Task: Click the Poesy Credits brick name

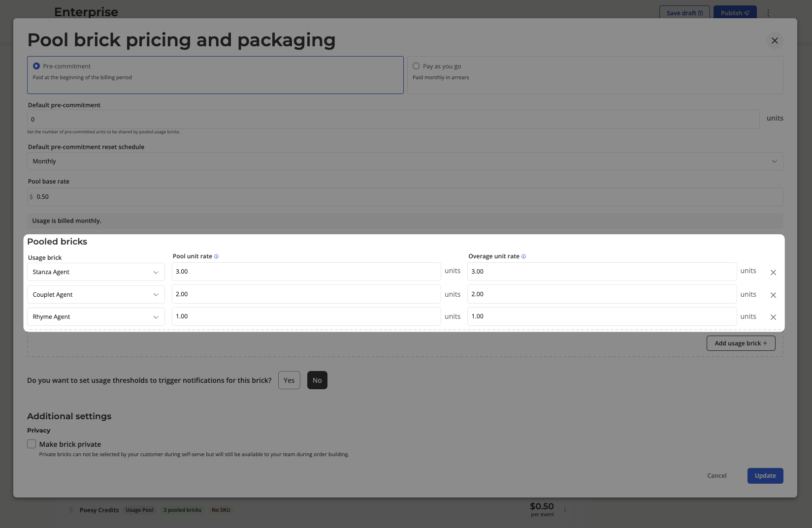Action: click(99, 510)
